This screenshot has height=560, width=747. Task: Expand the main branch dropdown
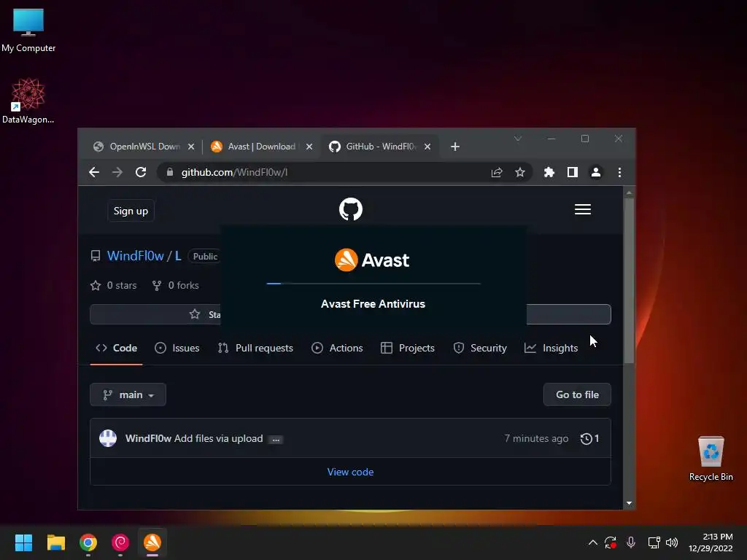click(128, 394)
